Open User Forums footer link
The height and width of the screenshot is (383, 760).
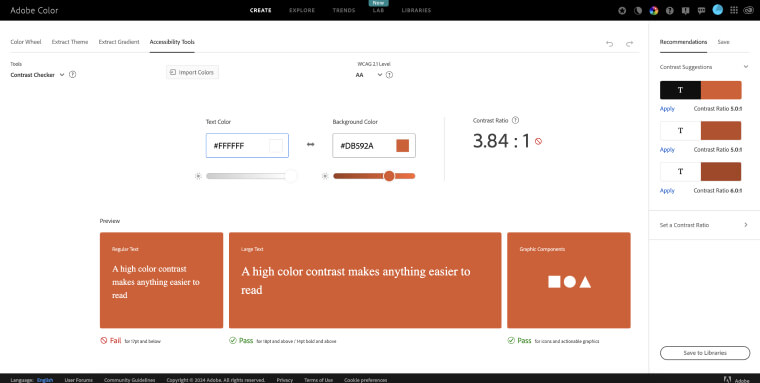pos(79,380)
